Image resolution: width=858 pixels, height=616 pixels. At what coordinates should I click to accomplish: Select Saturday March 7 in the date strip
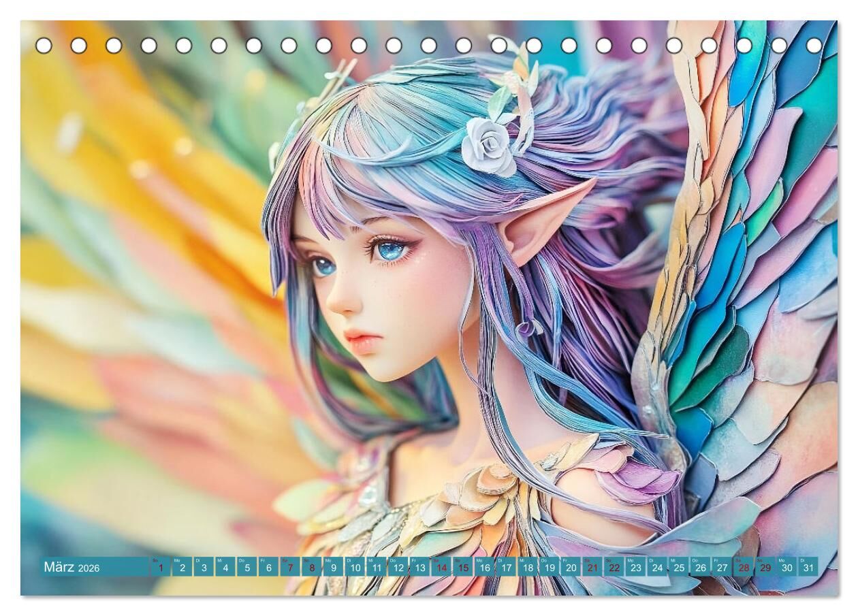290,567
